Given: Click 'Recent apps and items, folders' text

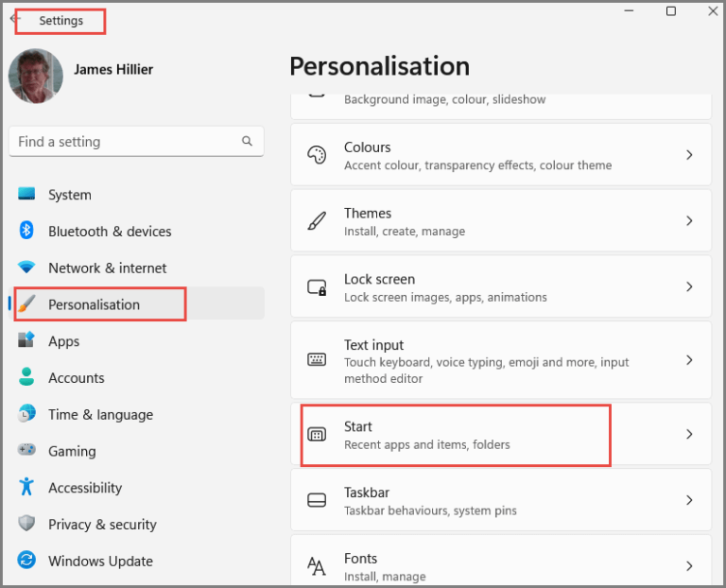Looking at the screenshot, I should tap(427, 444).
